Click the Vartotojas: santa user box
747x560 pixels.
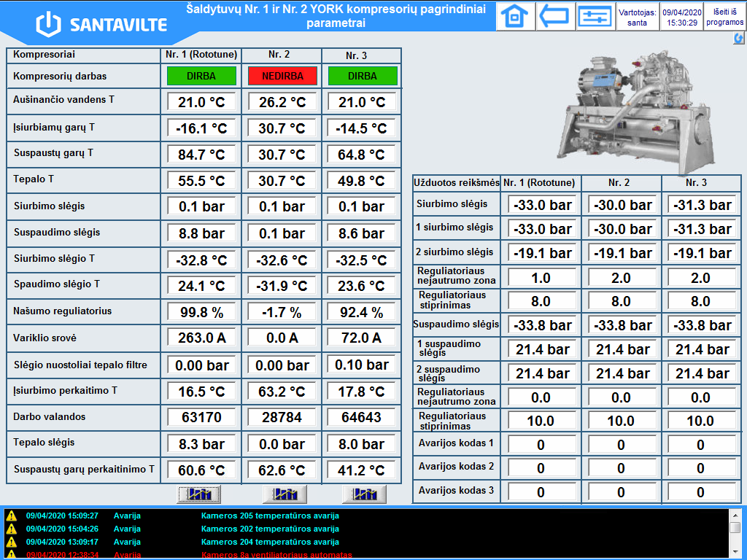(x=637, y=17)
